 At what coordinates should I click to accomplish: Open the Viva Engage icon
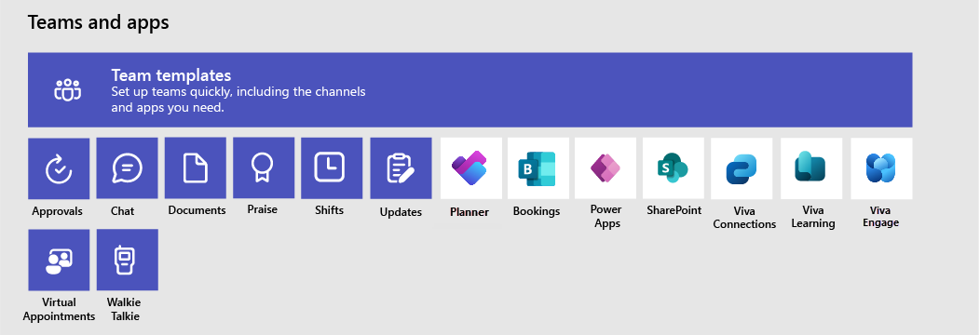point(881,168)
